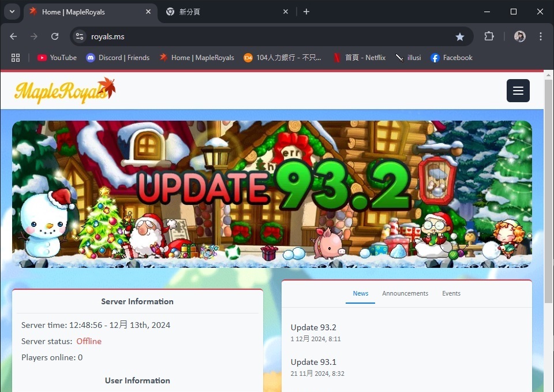Select the News tab

point(361,293)
